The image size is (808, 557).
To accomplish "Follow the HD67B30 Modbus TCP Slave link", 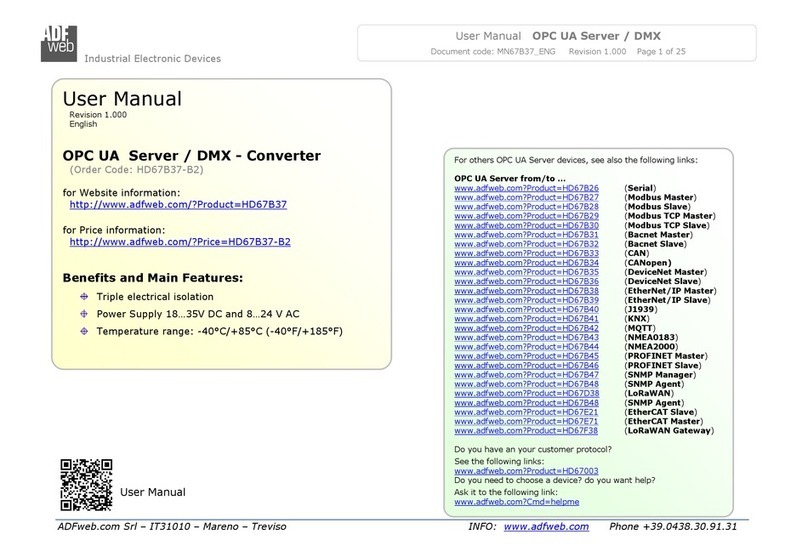I will [526, 225].
